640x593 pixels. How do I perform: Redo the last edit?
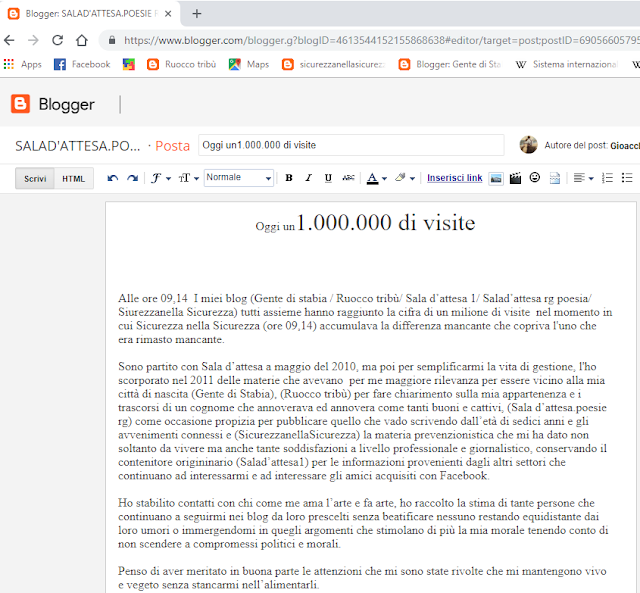tap(132, 178)
